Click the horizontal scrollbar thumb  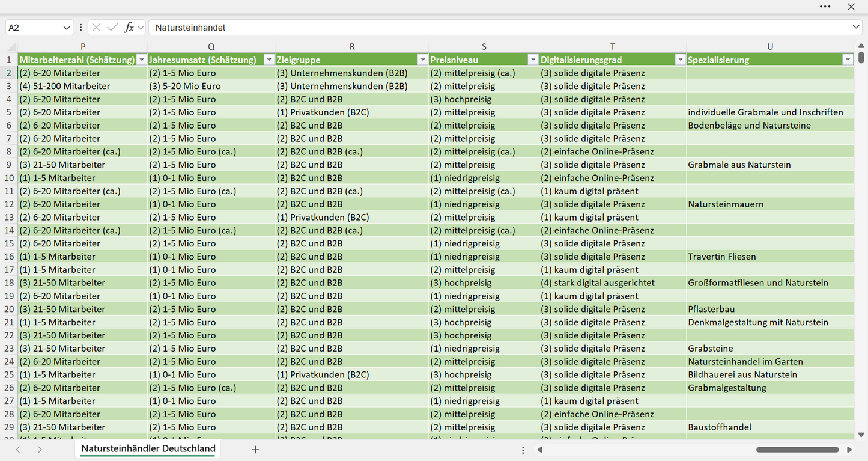coord(798,450)
